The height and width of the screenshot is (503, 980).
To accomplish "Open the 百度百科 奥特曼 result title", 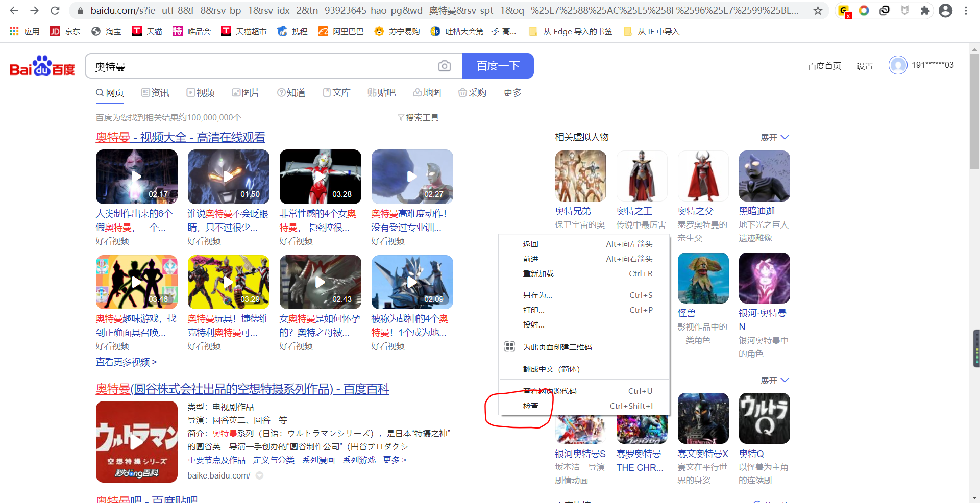I will coord(242,389).
